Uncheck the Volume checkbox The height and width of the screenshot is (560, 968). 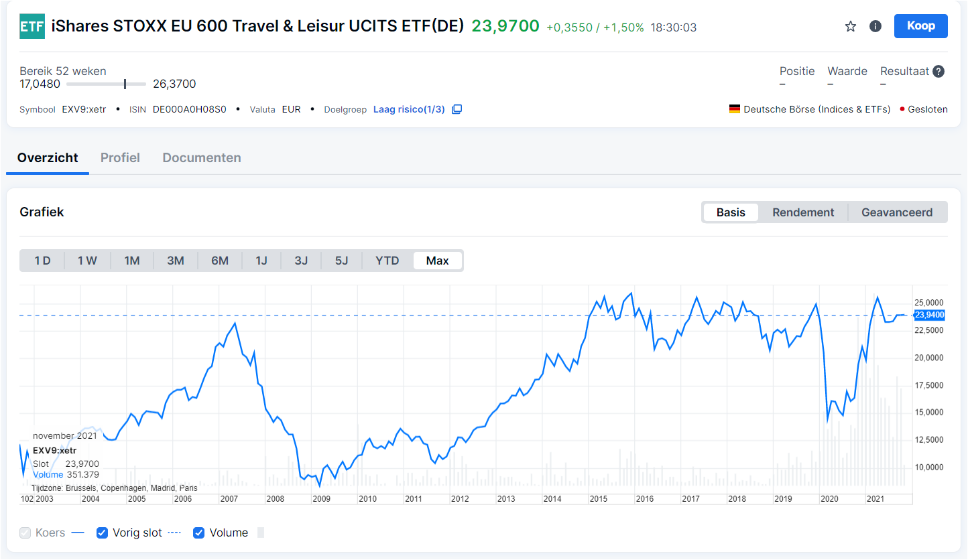(x=199, y=533)
